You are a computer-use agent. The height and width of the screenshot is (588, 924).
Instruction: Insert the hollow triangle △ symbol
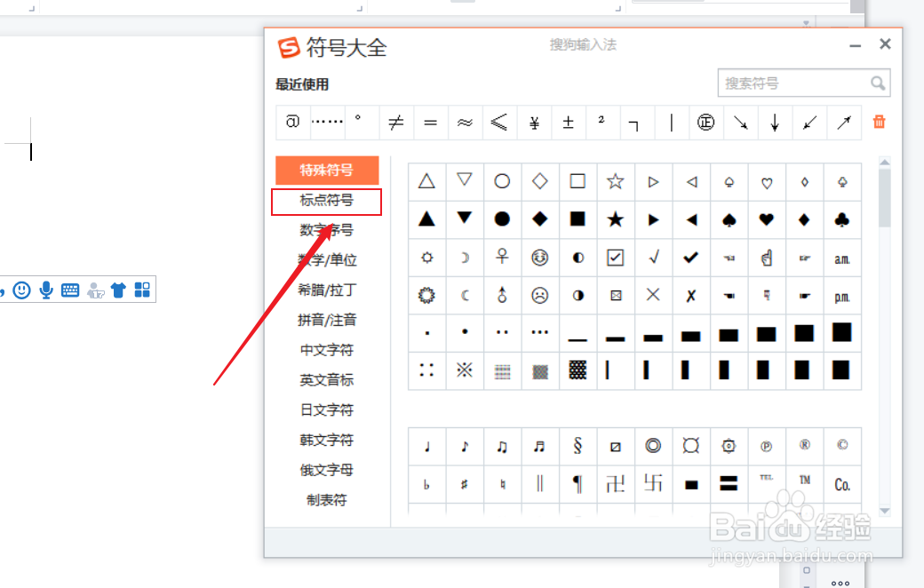click(x=426, y=181)
